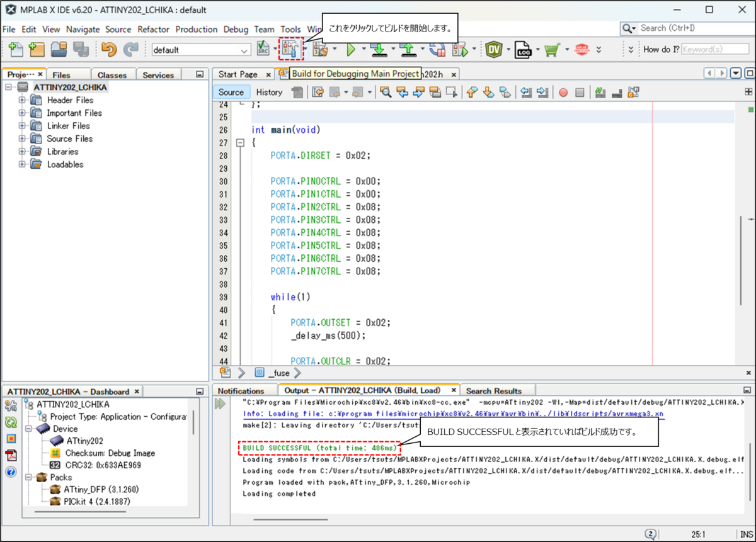Image resolution: width=756 pixels, height=542 pixels.
Task: Click the green shopping cart toolbar icon
Action: (552, 49)
